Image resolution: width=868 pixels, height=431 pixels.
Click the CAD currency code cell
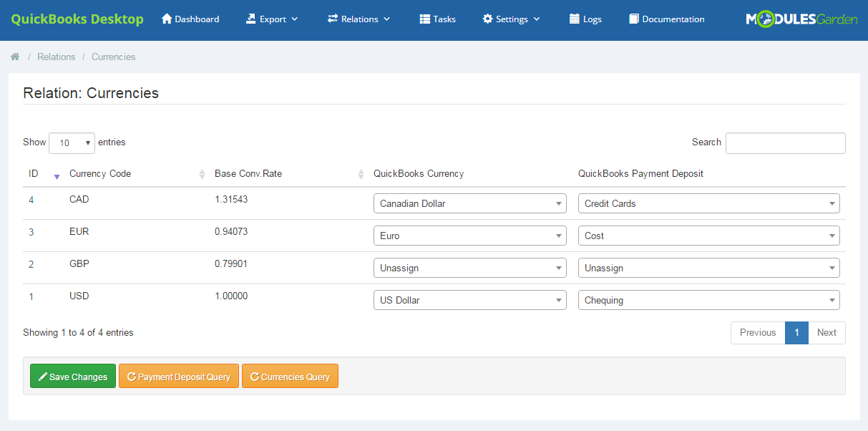(79, 199)
